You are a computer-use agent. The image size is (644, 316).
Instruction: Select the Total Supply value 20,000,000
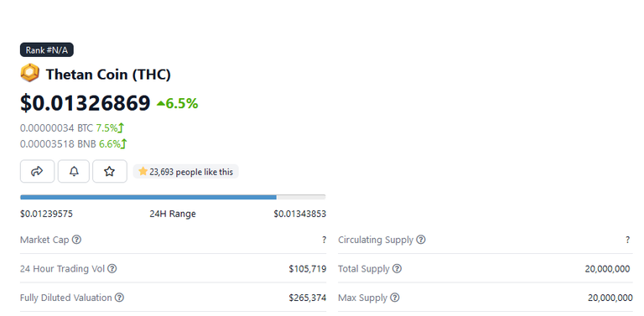607,269
